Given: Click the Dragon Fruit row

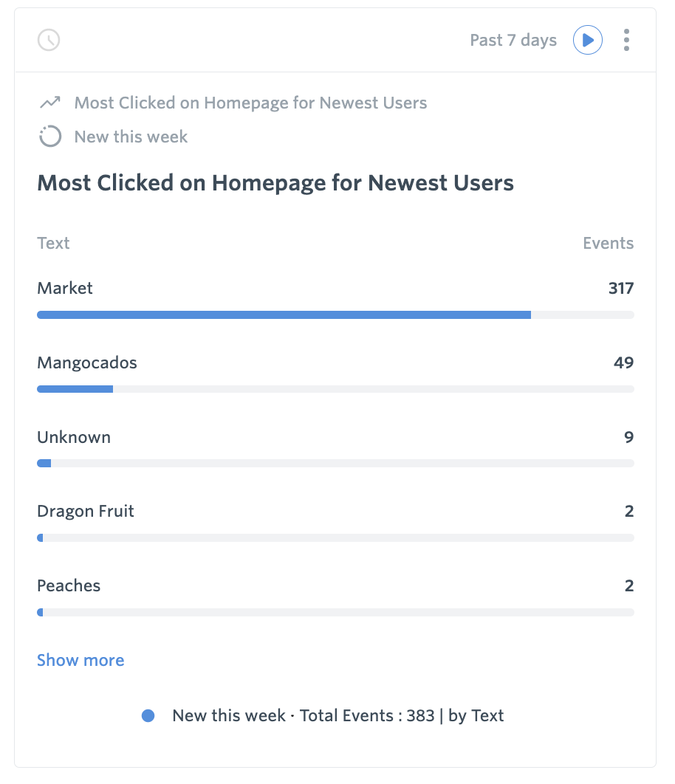Looking at the screenshot, I should 86,511.
